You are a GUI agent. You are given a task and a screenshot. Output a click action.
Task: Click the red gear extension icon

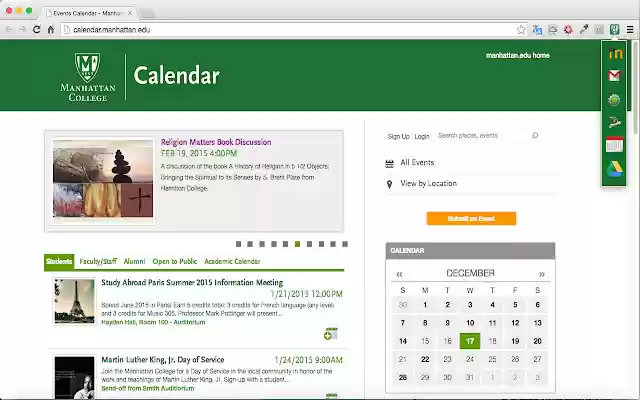click(568, 29)
